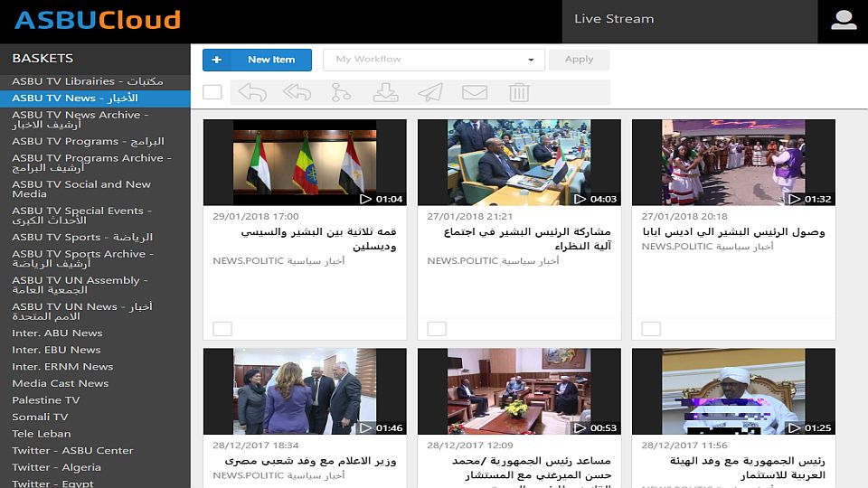Select ASBU TV Sports Archive basket
This screenshot has width=868, height=488.
(95, 259)
